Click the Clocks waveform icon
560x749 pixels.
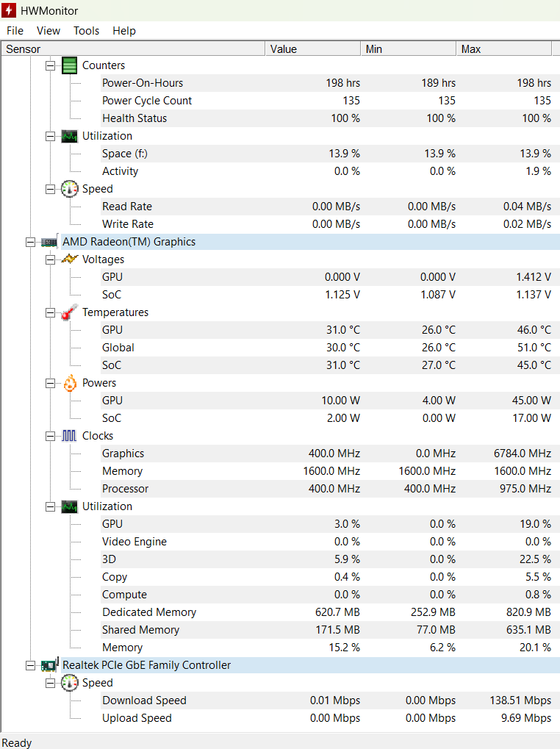tap(70, 436)
